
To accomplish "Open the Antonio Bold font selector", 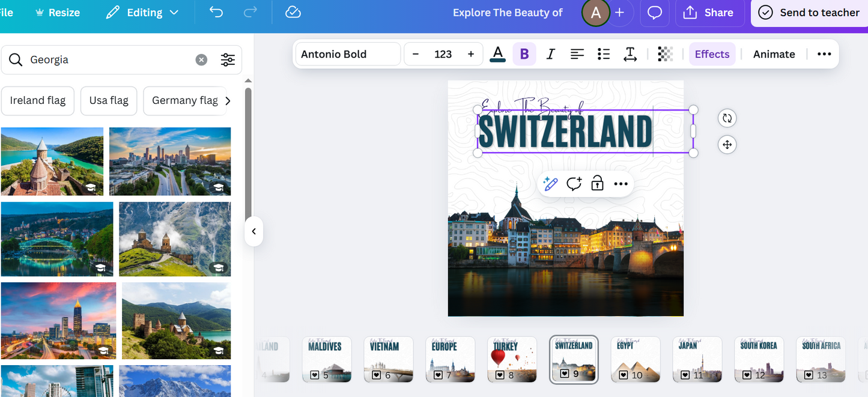I will [x=347, y=53].
